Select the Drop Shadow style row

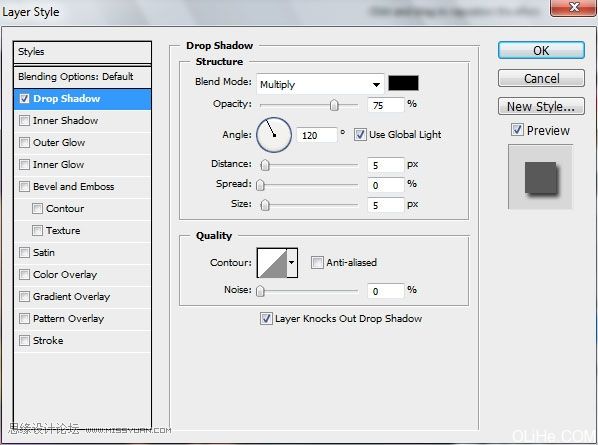point(82,99)
